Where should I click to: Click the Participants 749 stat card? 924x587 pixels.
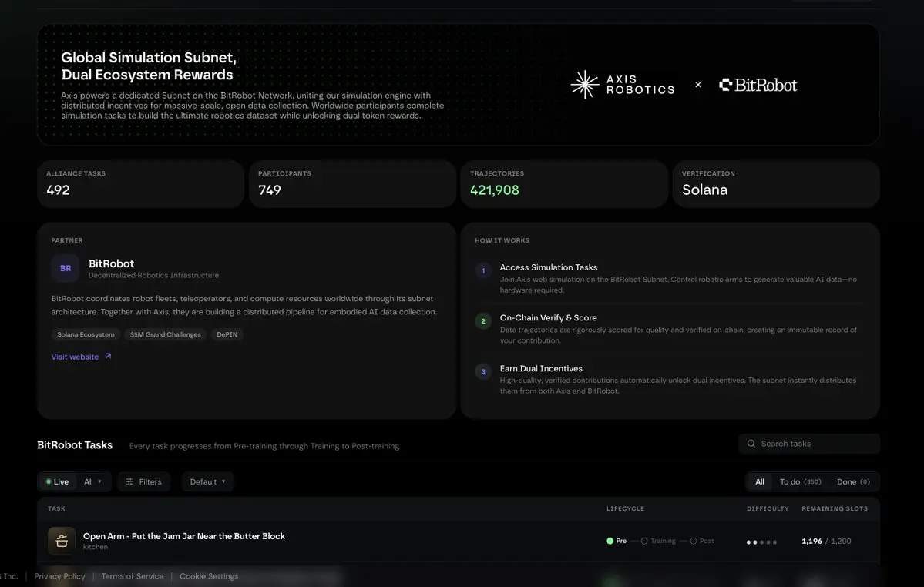[352, 183]
